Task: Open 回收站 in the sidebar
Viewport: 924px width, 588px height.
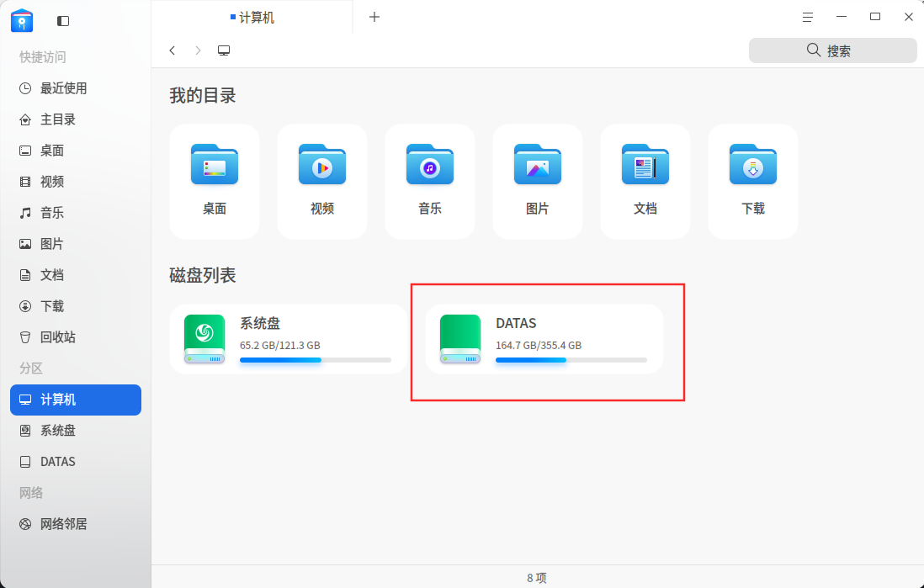Action: (76, 337)
